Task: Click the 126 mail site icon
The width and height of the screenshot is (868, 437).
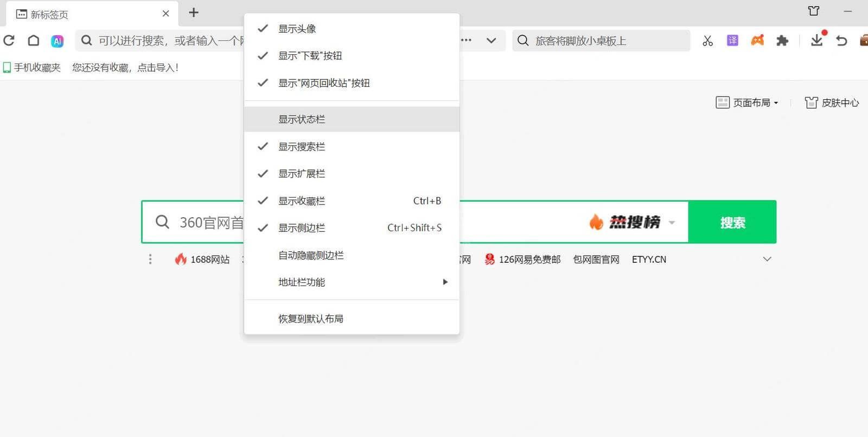Action: point(489,259)
